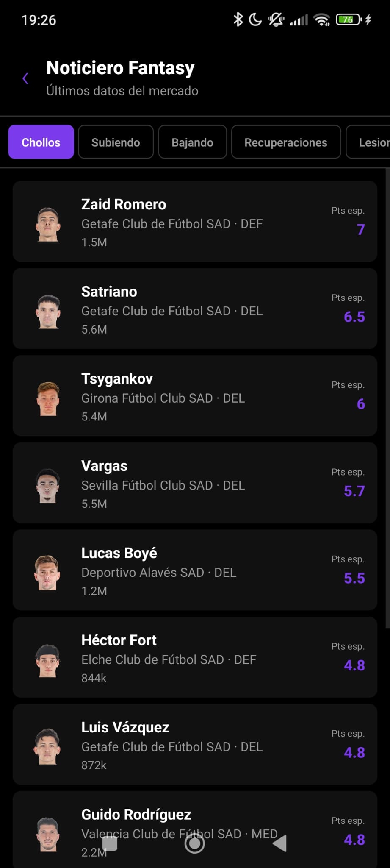
Task: Tap the Android home circle button
Action: [x=195, y=843]
